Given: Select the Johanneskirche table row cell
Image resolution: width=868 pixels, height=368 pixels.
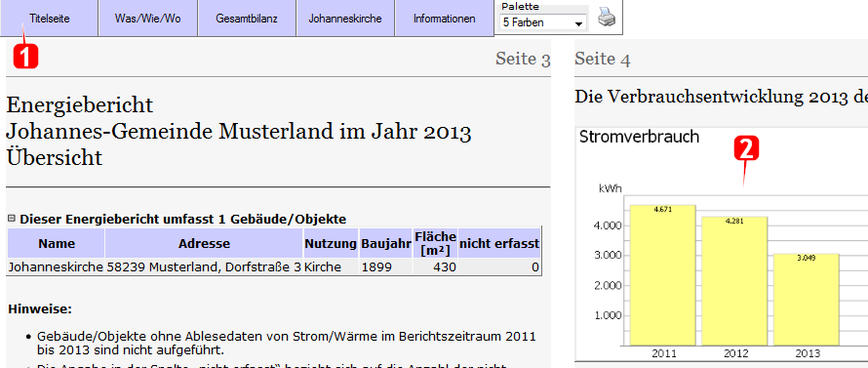Looking at the screenshot, I should click(x=56, y=267).
